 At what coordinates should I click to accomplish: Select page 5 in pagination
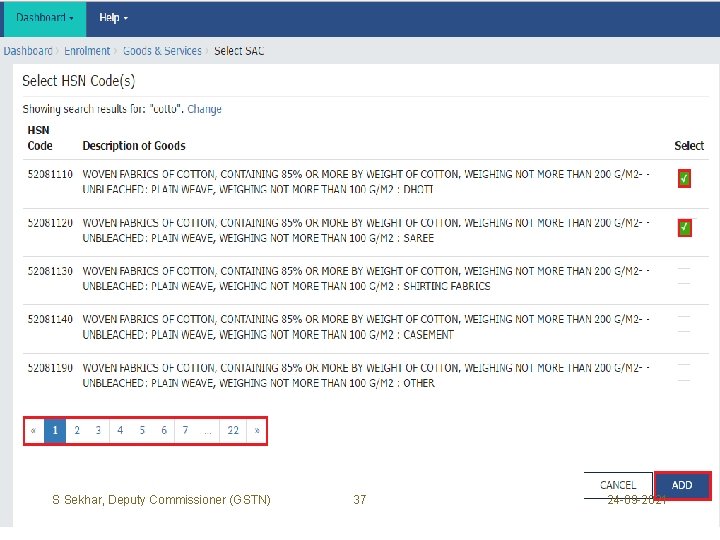tap(142, 431)
